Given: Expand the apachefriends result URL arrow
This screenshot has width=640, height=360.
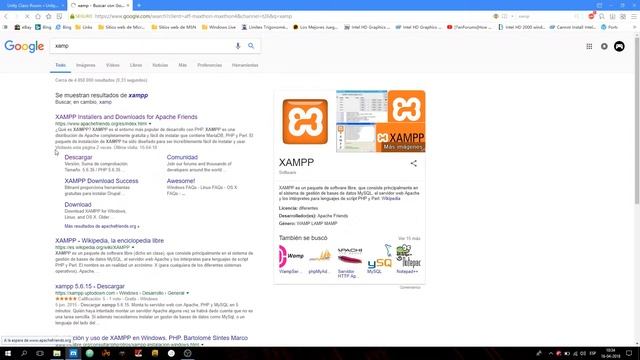Looking at the screenshot, I should (x=150, y=124).
